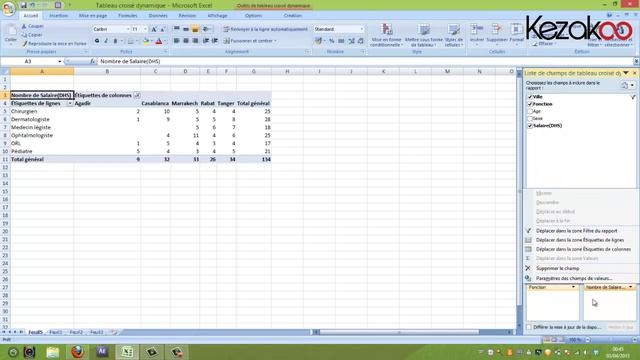Open the Options pivot table tab
The image size is (640, 360).
point(253,16)
